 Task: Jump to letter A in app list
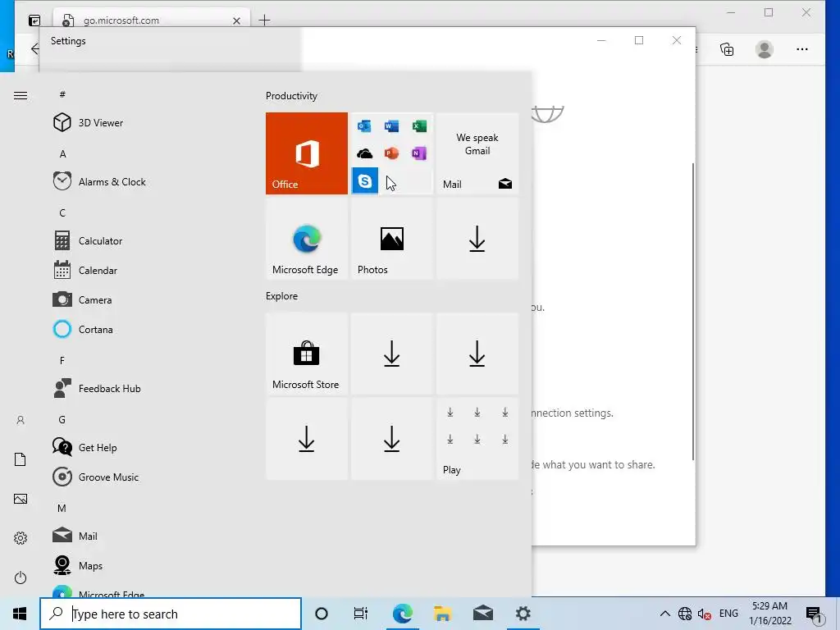coord(62,154)
